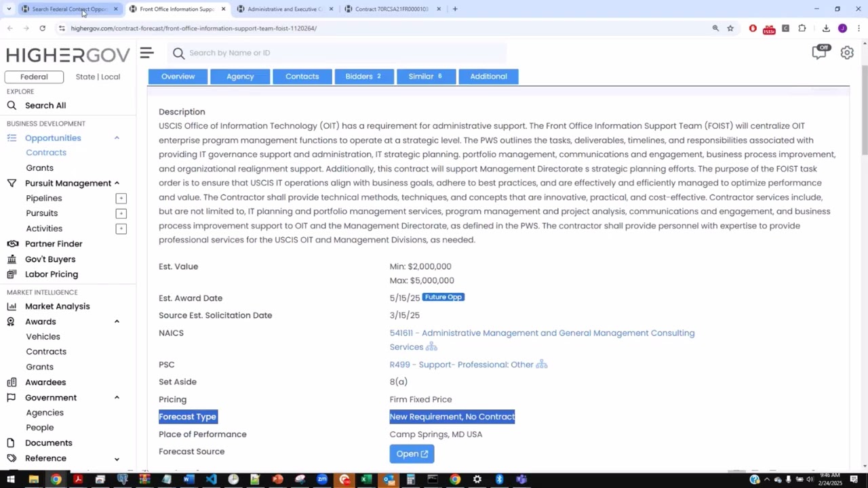Click the Future Opp badge

(x=443, y=297)
